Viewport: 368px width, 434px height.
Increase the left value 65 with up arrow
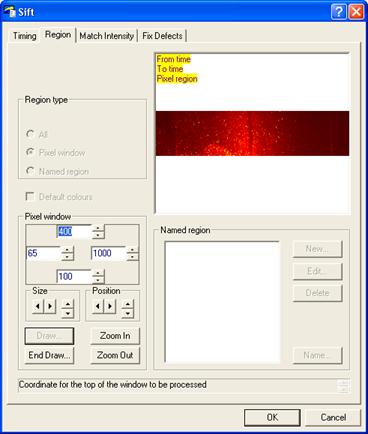tap(67, 250)
